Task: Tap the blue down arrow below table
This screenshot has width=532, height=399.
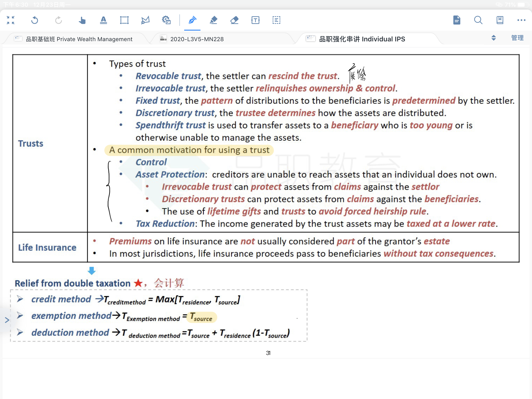Action: pos(92,271)
